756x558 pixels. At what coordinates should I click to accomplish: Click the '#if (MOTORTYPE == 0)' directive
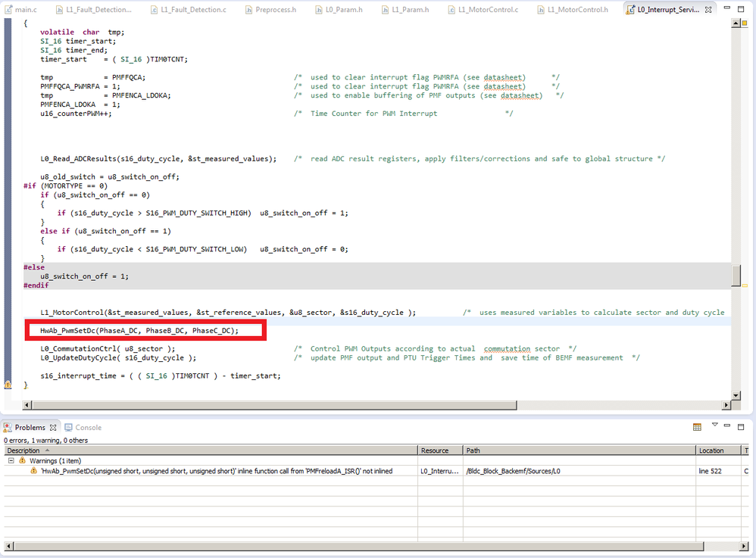(x=66, y=186)
